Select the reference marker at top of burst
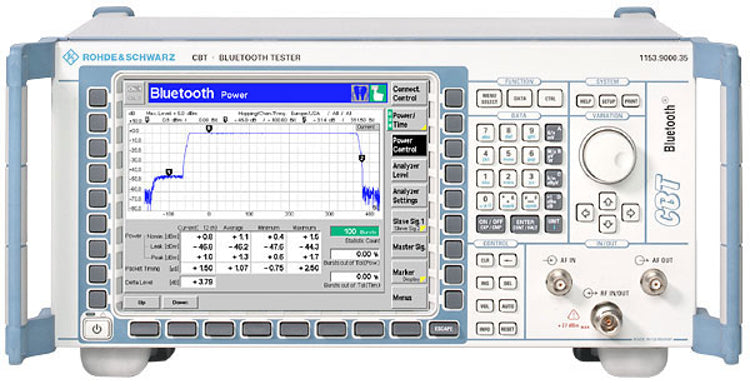This screenshot has height=384, width=750. pos(209,128)
